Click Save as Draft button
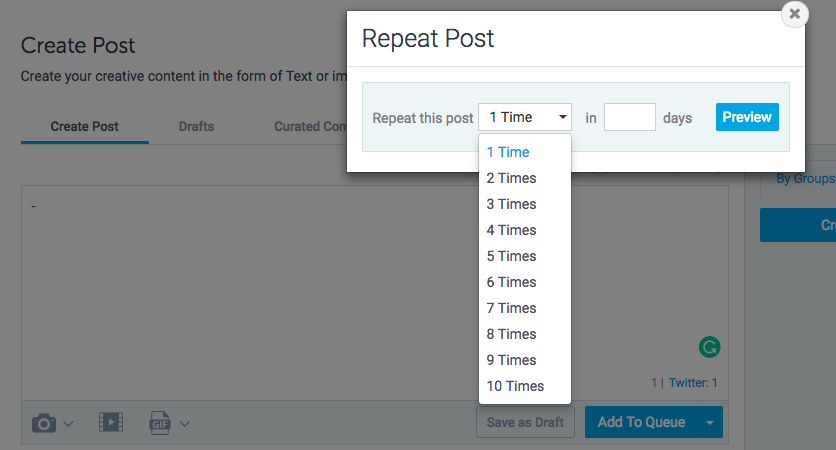 [525, 422]
